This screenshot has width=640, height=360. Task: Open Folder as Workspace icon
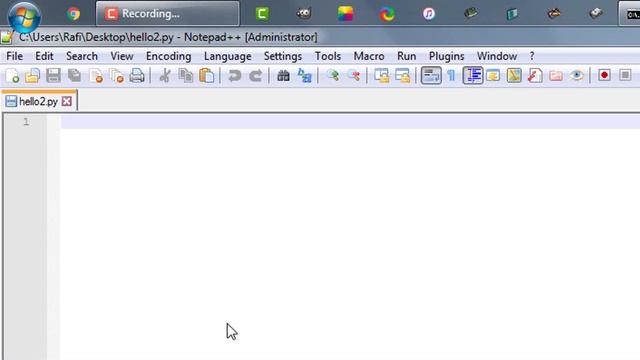[556, 76]
